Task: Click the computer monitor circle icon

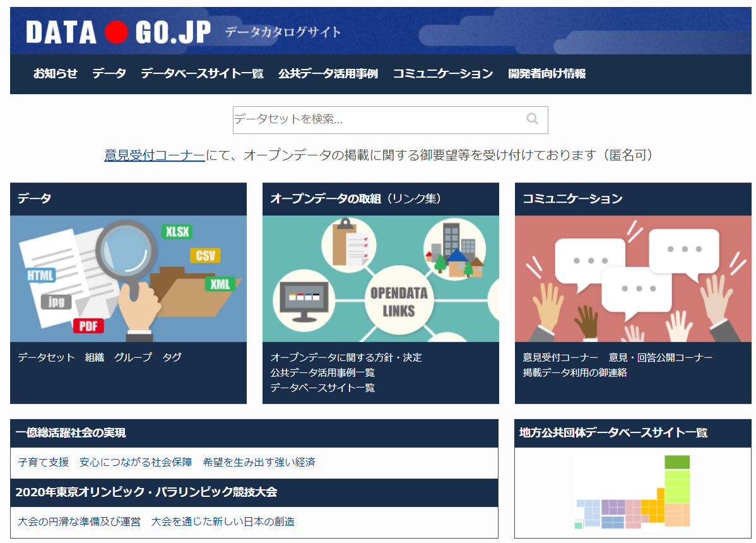Action: 304,301
